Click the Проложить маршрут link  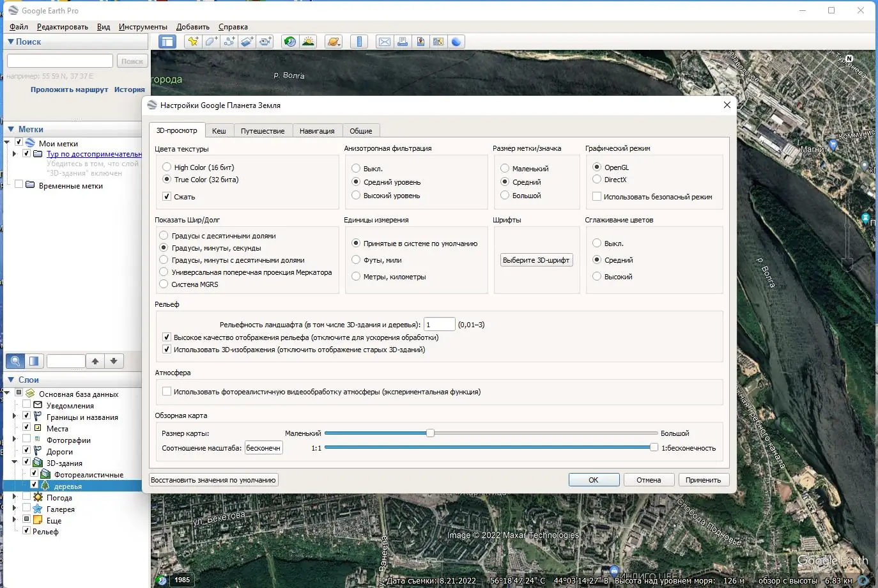pyautogui.click(x=69, y=89)
